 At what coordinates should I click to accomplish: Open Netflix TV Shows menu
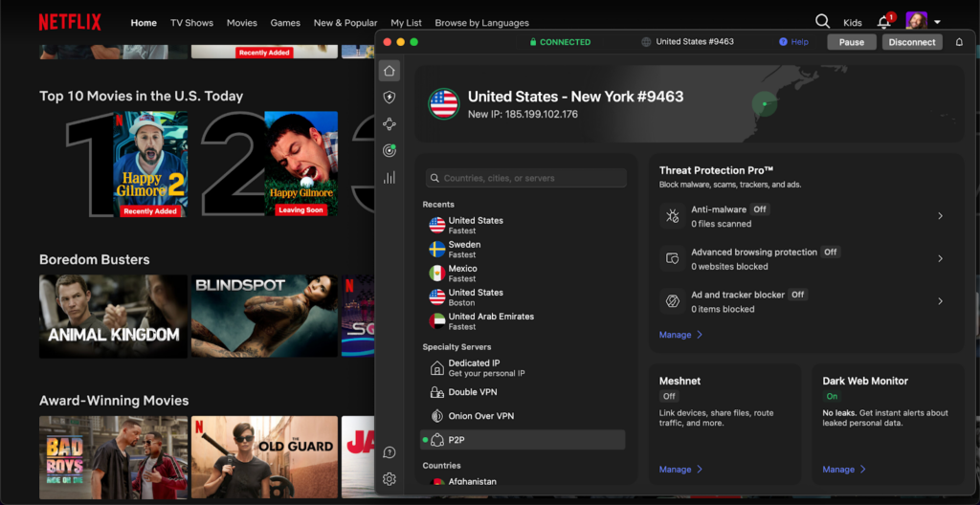[191, 23]
